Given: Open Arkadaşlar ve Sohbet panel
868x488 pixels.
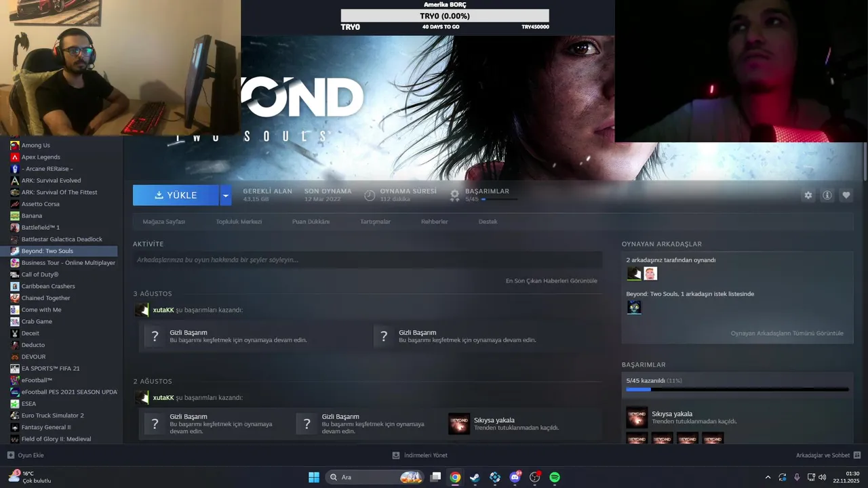Looking at the screenshot, I should pos(828,455).
